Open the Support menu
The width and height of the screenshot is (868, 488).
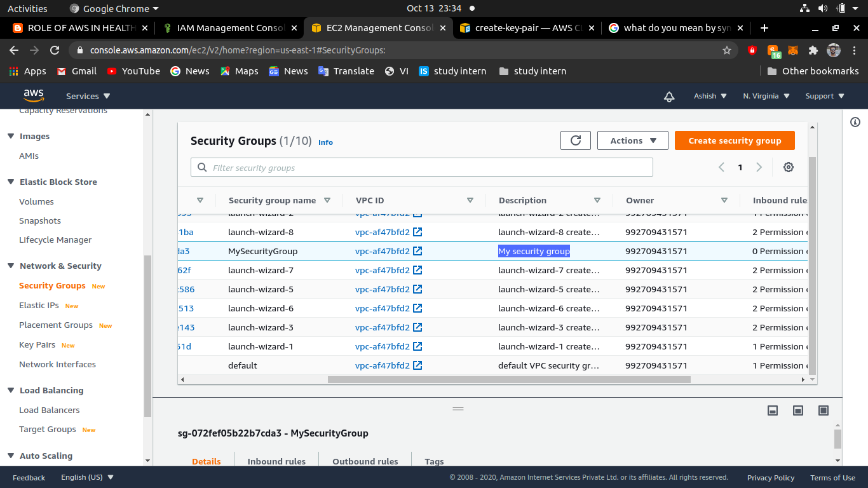pyautogui.click(x=825, y=96)
